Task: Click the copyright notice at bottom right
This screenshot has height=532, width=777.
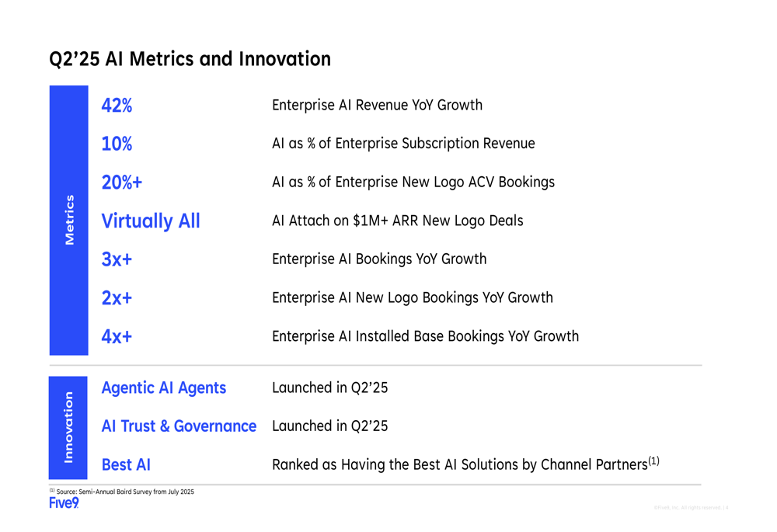Action: coord(691,508)
